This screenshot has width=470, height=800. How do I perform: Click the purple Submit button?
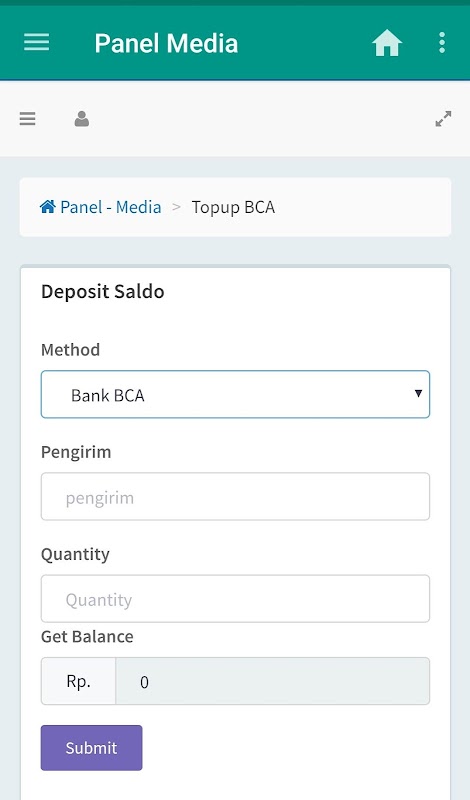pos(91,748)
